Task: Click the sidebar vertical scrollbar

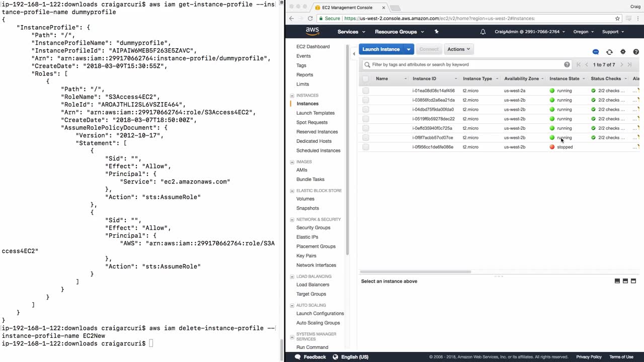Action: pos(348,149)
